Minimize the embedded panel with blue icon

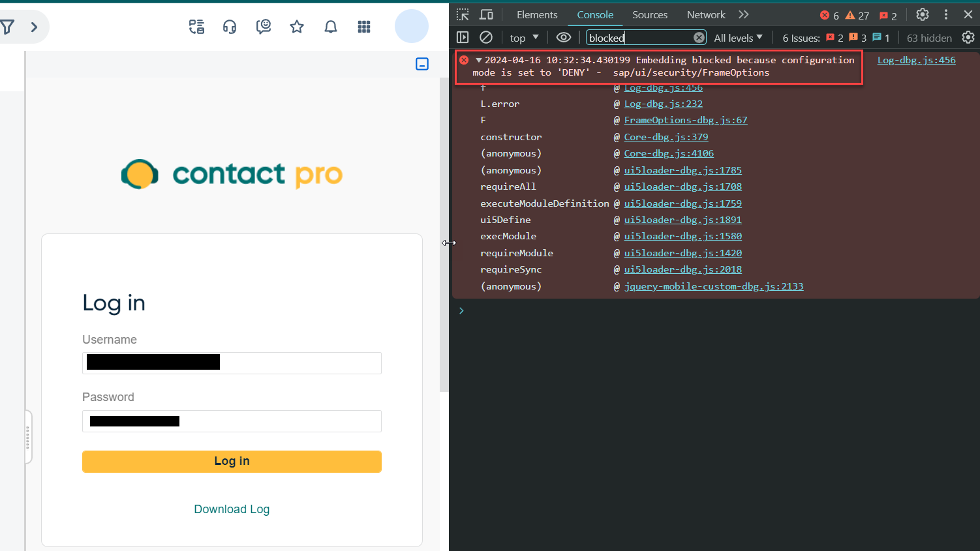[422, 64]
